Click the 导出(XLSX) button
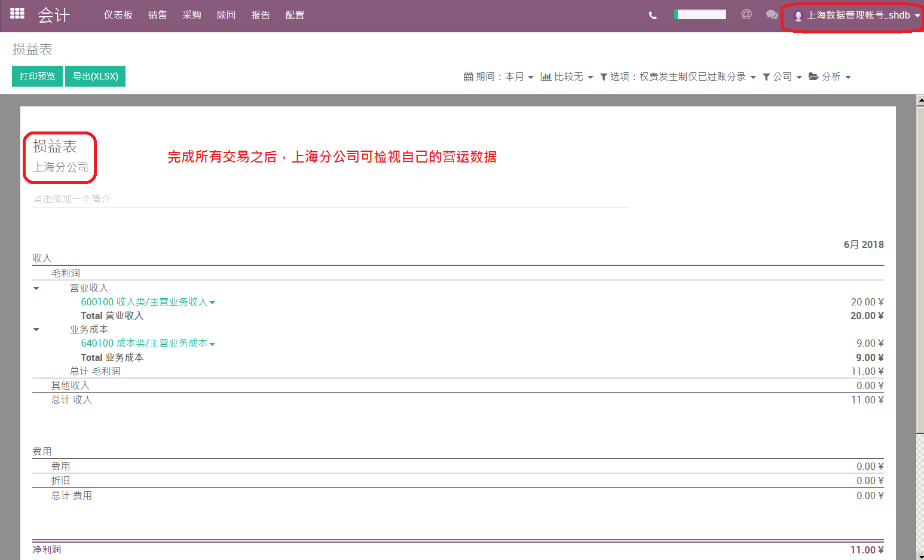The image size is (924, 560). pos(95,76)
